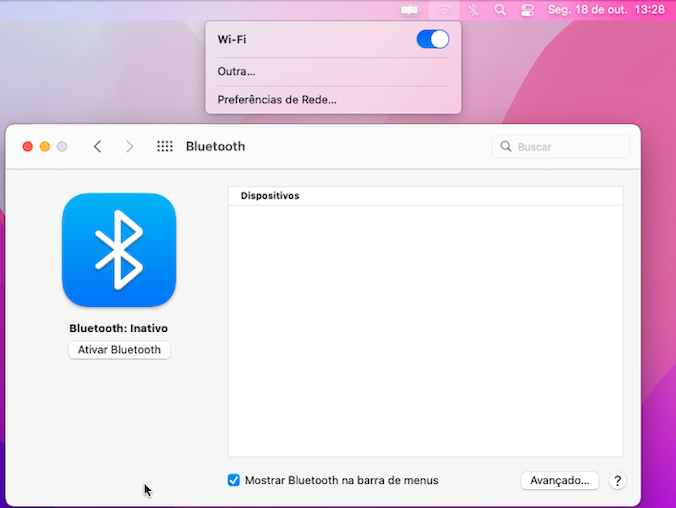Click the date and time in menu bar

[x=606, y=9]
